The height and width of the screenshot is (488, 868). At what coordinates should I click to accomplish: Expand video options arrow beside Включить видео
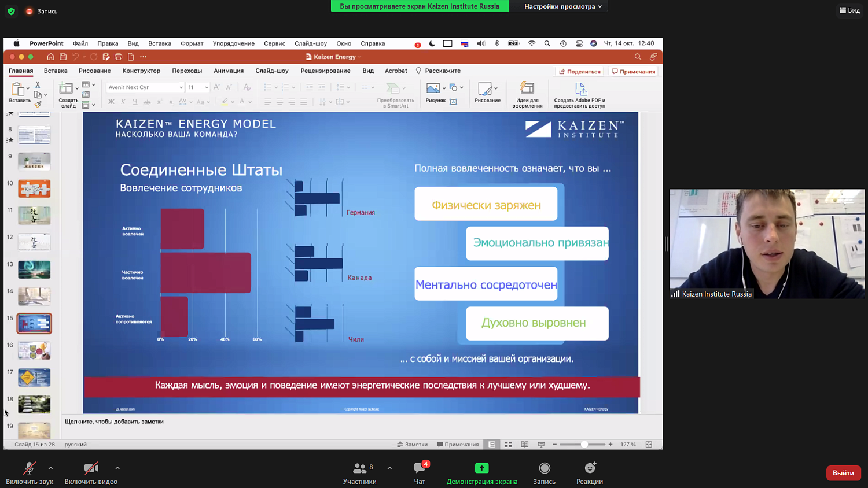(117, 468)
